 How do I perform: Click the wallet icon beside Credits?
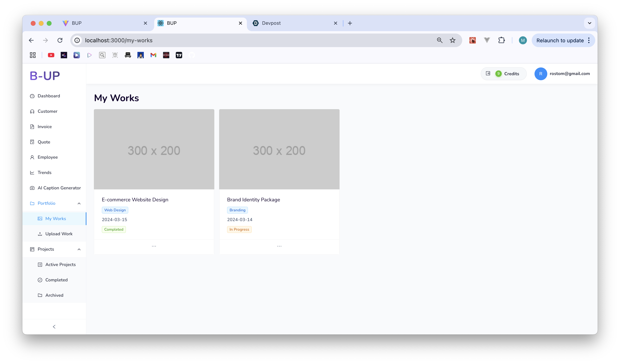tap(488, 73)
